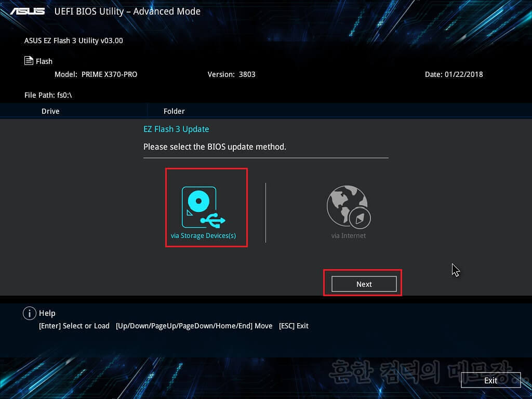Click the '[ESC] Exit' help hint
The height and width of the screenshot is (399, 532).
[x=294, y=326]
